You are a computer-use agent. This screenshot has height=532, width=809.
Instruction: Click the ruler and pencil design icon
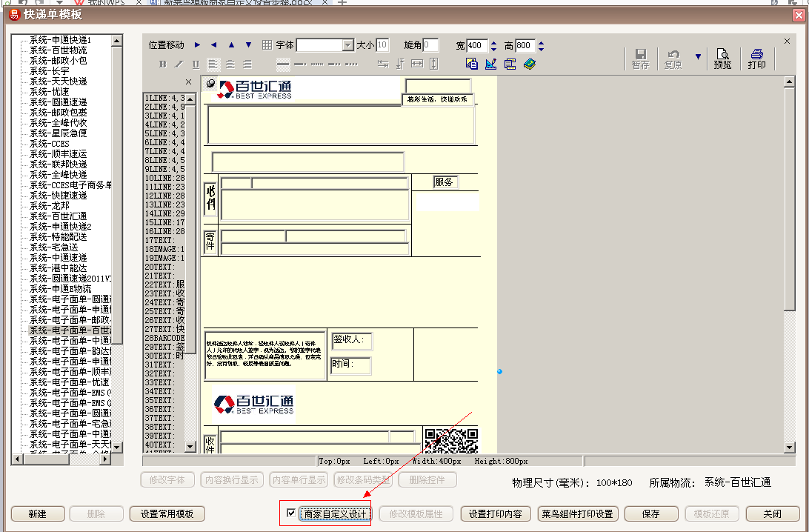pos(490,64)
